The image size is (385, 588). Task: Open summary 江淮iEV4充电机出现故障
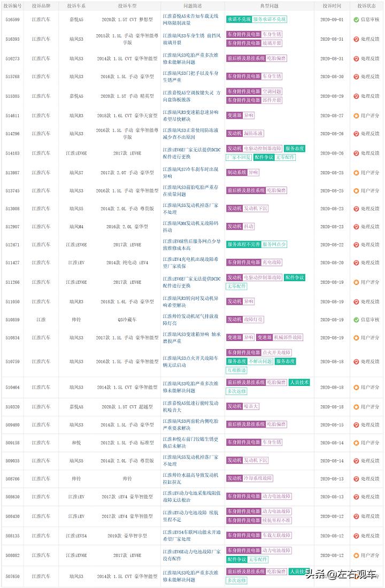pyautogui.click(x=190, y=262)
